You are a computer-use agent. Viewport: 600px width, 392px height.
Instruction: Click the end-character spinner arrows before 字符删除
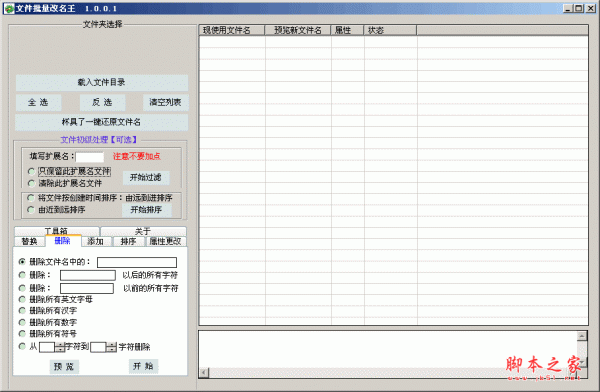click(111, 347)
